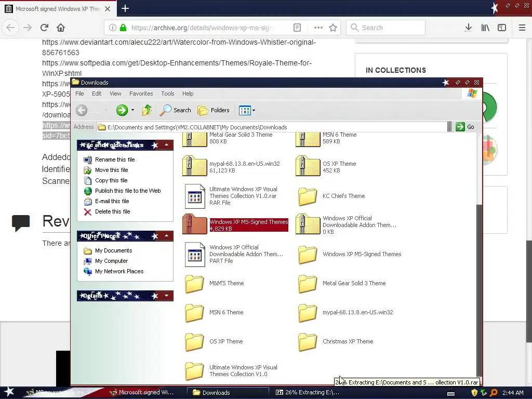The width and height of the screenshot is (532, 399).
Task: Open Favorites menu in Explorer
Action: pyautogui.click(x=141, y=94)
